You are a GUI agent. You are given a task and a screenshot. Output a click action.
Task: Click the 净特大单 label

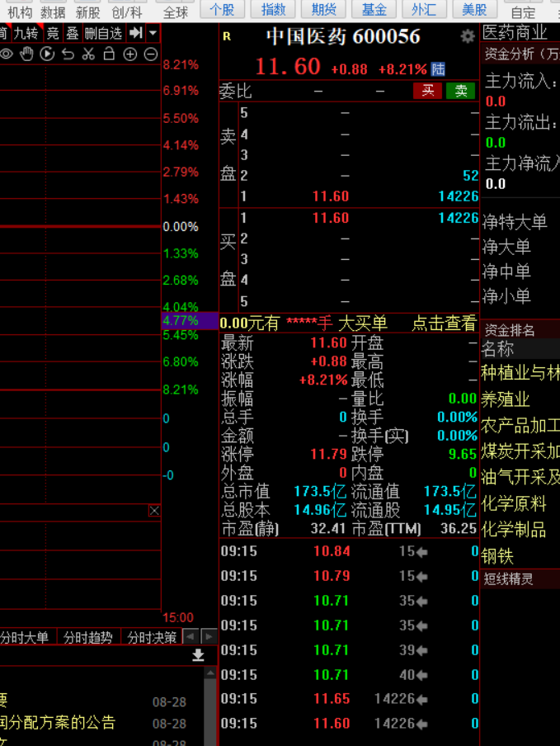tap(515, 223)
